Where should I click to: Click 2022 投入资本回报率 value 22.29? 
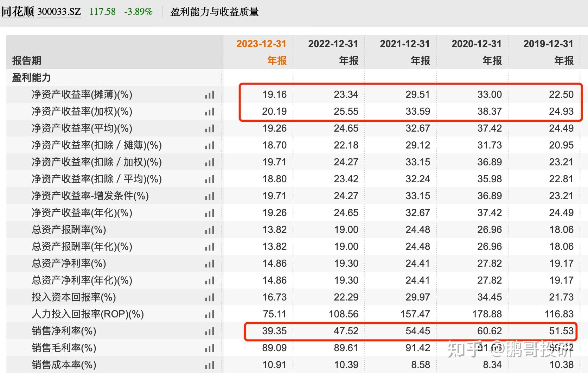[x=346, y=297]
